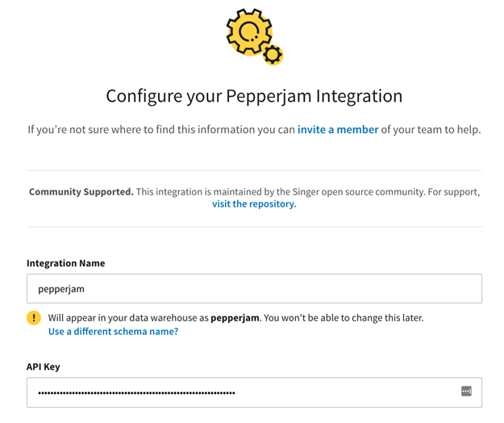Click the of your team to help text
Viewport: 504px width, 423px height.
431,130
